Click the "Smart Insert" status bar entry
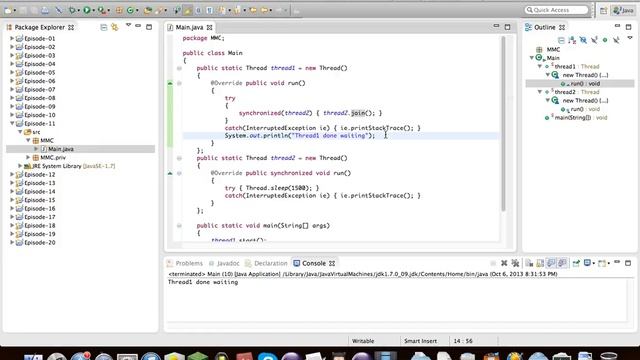 pyautogui.click(x=420, y=341)
